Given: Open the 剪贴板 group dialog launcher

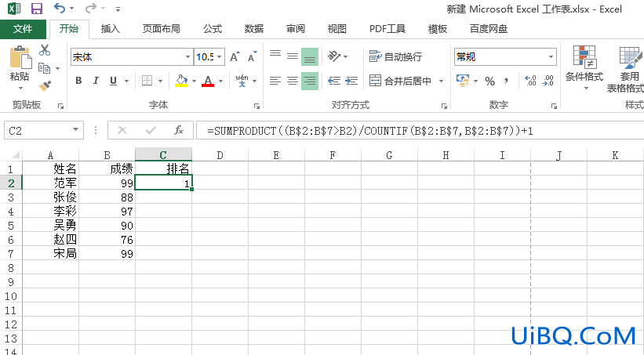Looking at the screenshot, I should pyautogui.click(x=60, y=107).
